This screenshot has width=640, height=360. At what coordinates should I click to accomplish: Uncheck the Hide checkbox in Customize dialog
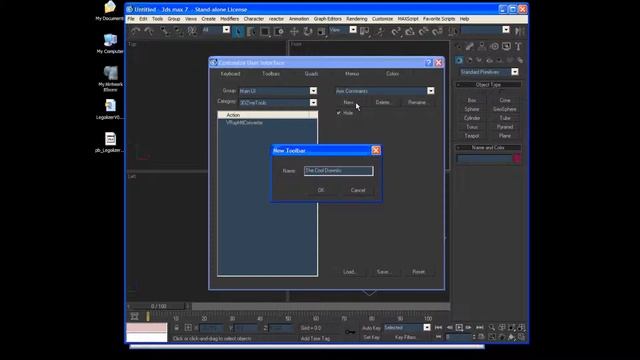pos(338,113)
